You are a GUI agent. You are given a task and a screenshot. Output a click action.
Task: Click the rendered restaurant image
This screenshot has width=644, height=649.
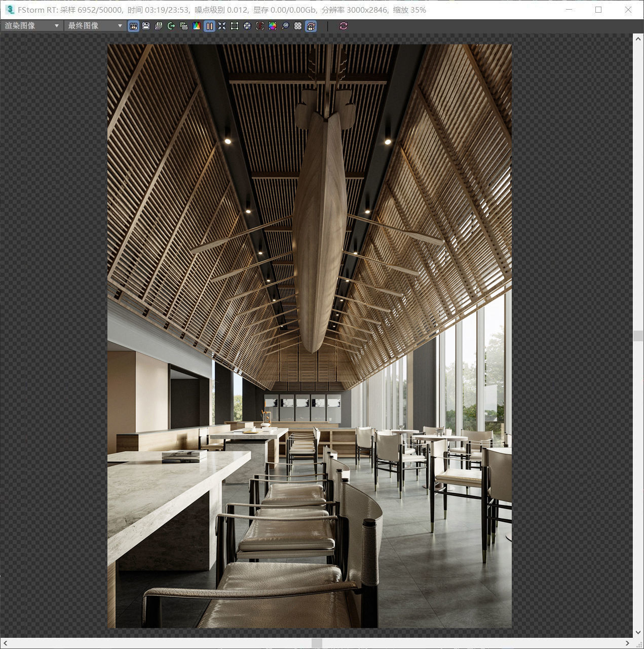[310, 336]
